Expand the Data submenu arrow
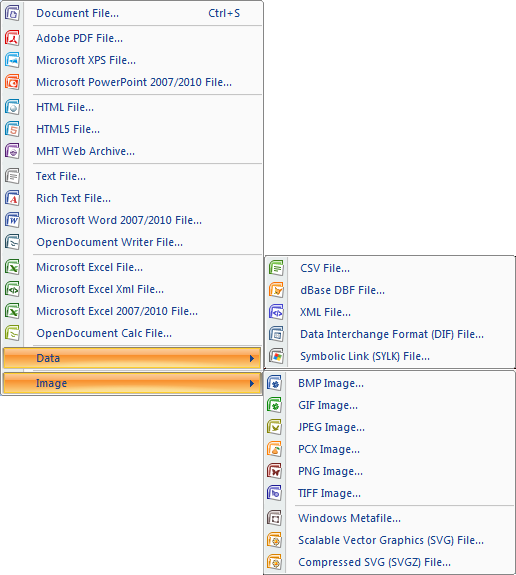 (x=252, y=358)
